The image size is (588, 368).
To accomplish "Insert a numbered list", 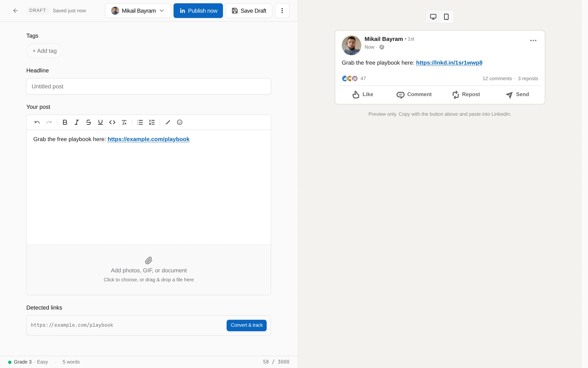I will point(152,122).
